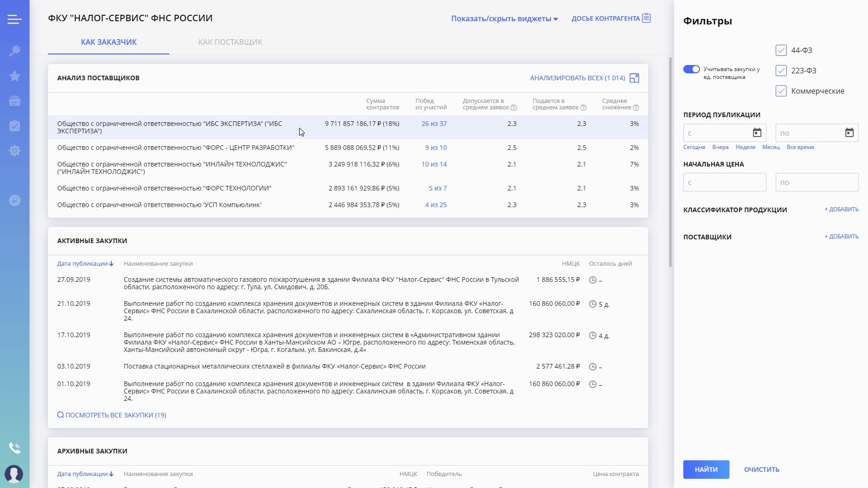
Task: Disable single-supplier purchases toggle
Action: [x=692, y=69]
